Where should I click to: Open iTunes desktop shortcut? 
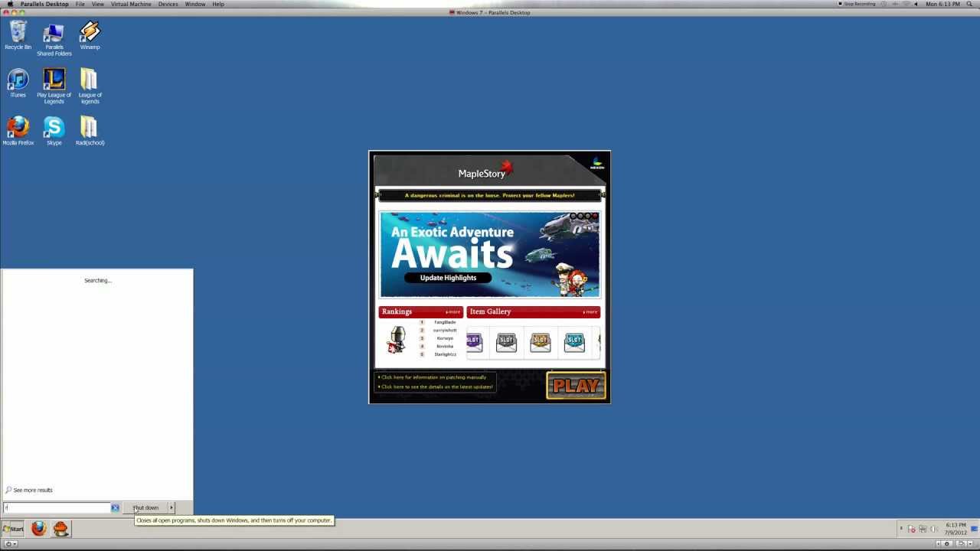(x=18, y=83)
